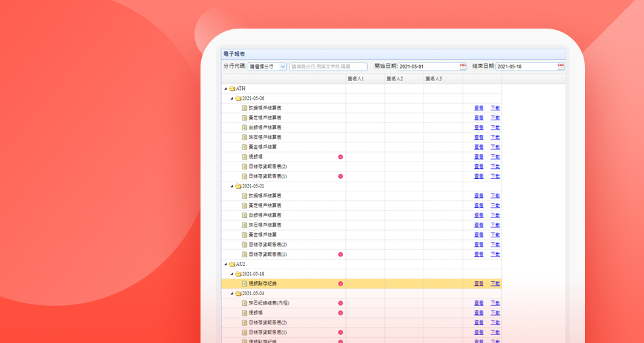Click pink badge on 現銀帳 in 2021-05-04
Viewport: 644px width, 343px height.
point(341,313)
